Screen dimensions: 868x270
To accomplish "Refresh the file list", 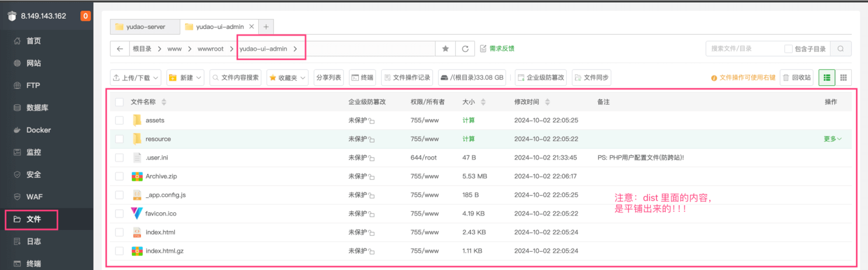I will (x=465, y=49).
